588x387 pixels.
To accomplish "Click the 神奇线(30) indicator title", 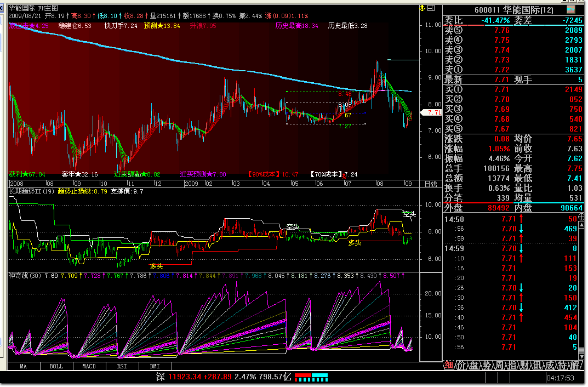I will (x=25, y=276).
